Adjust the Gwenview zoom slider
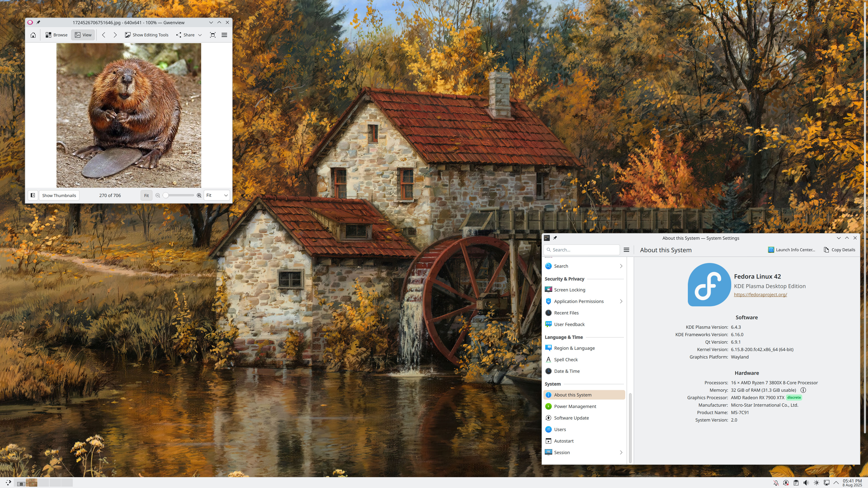 pos(179,195)
